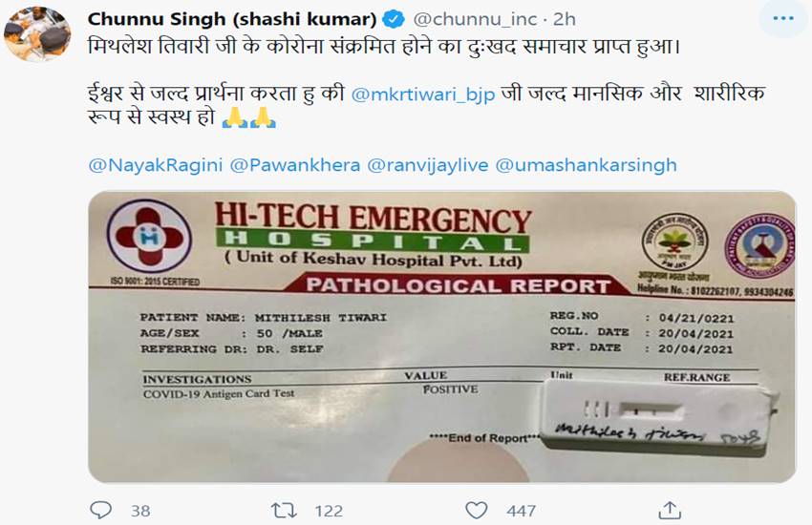Click the blue verified badge icon
Image resolution: width=812 pixels, height=525 pixels.
pos(393,20)
